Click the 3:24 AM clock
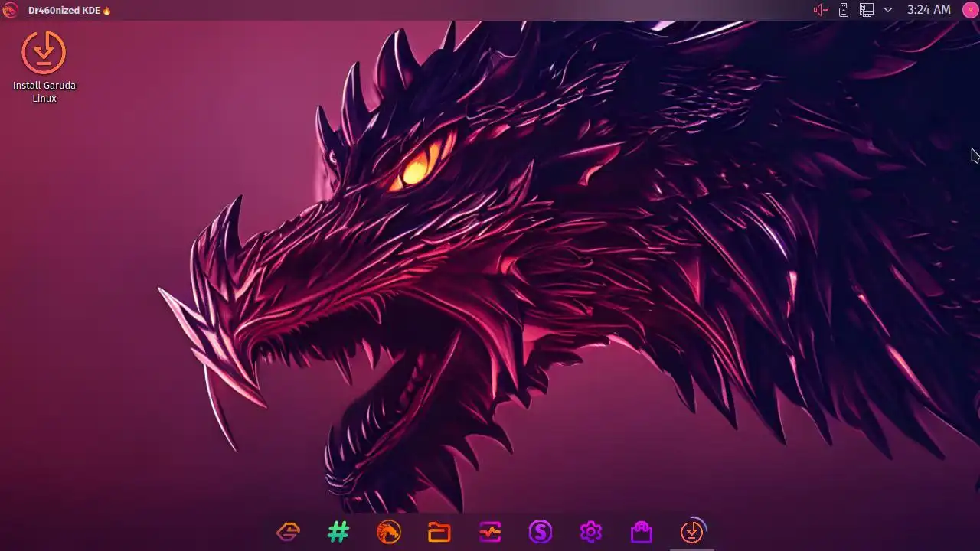Image resolution: width=980 pixels, height=551 pixels. coord(929,10)
